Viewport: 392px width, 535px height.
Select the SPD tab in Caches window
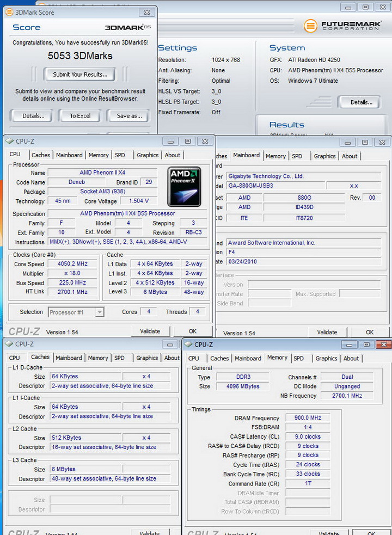tap(120, 358)
